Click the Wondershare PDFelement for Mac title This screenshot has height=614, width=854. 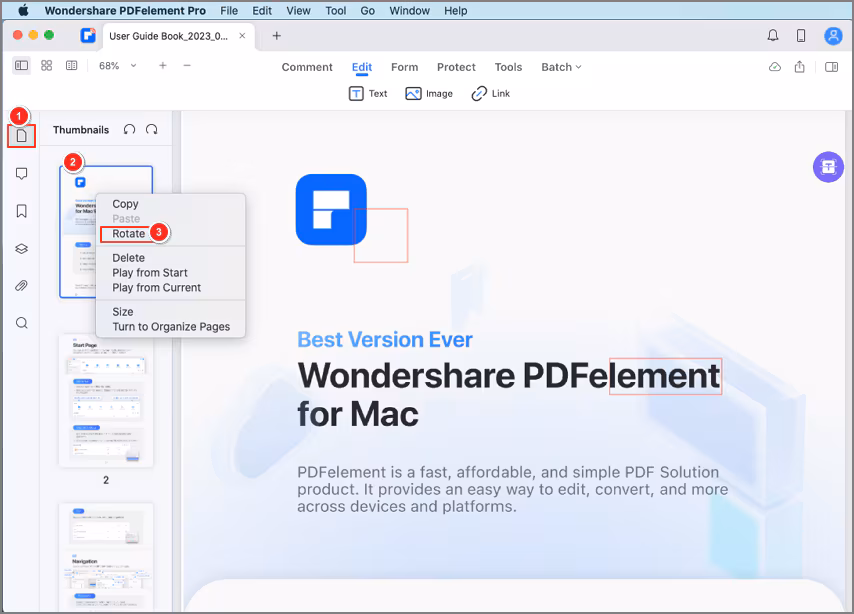pyautogui.click(x=509, y=394)
